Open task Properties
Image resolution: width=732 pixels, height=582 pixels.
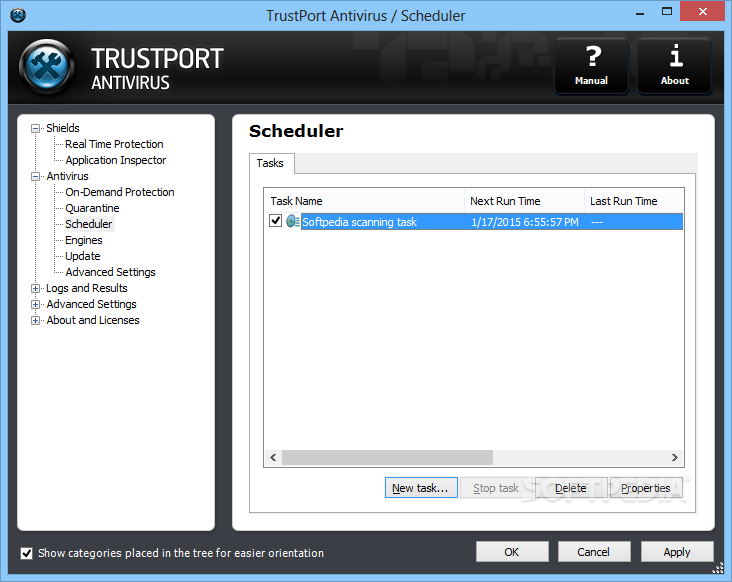[x=646, y=488]
